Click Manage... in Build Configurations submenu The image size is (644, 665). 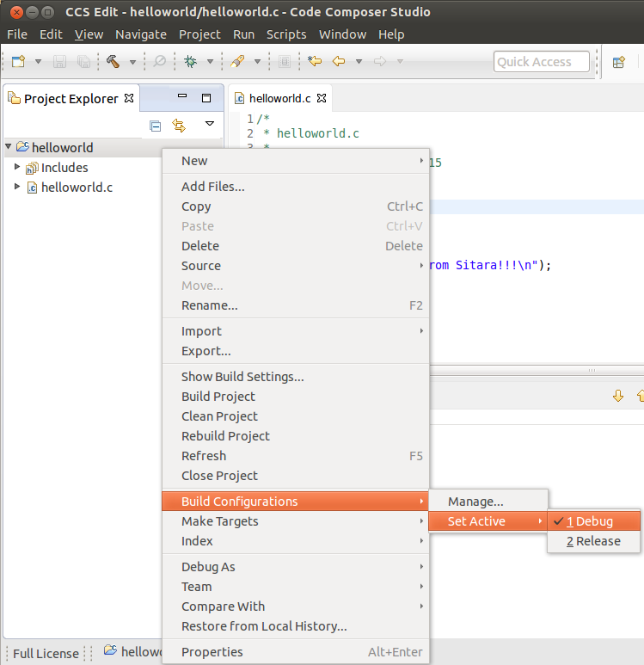488,502
